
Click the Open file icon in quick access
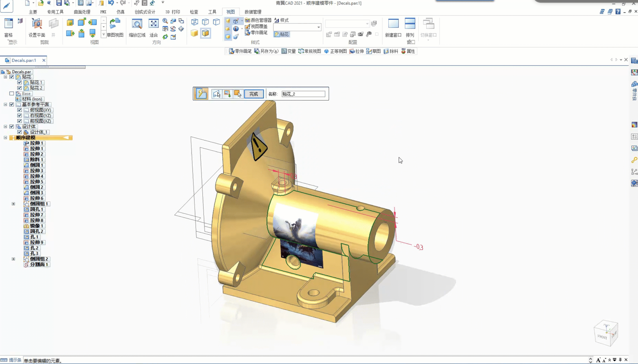pyautogui.click(x=41, y=3)
